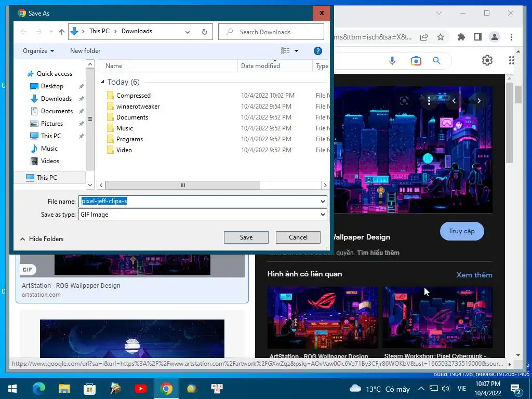This screenshot has height=399, width=532.
Task: Open the view options dropdown arrow
Action: [x=296, y=51]
